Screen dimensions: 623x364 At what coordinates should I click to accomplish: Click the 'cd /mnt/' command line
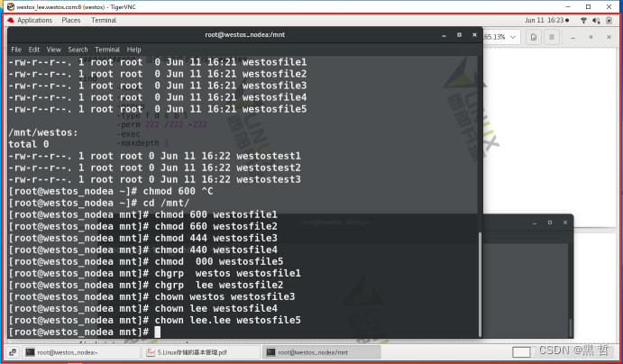click(99, 203)
